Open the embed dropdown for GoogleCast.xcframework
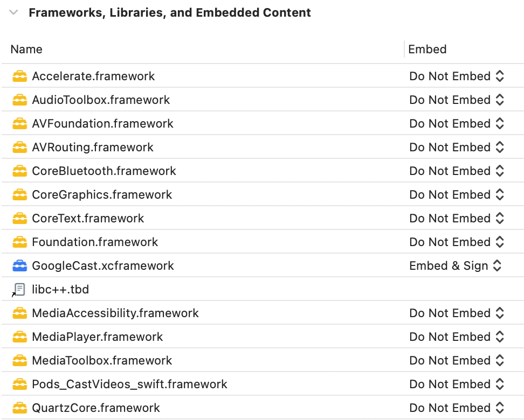 (456, 266)
